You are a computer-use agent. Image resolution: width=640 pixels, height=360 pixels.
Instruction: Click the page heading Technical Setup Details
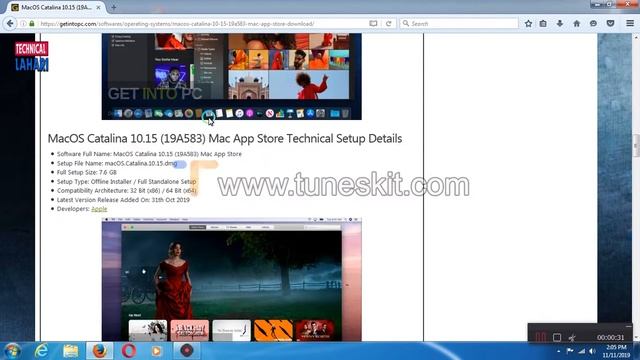click(x=225, y=139)
